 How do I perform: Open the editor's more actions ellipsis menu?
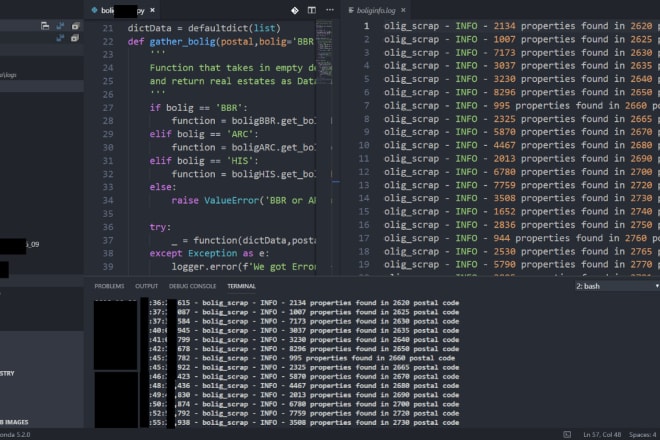330,10
